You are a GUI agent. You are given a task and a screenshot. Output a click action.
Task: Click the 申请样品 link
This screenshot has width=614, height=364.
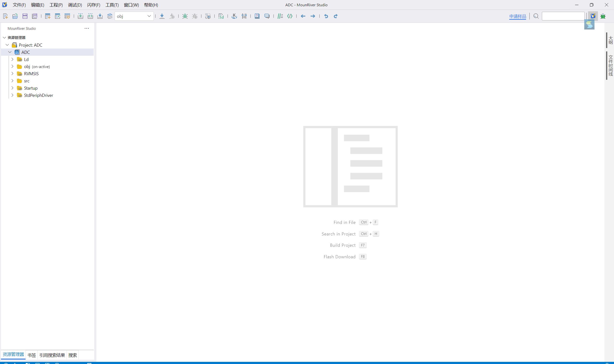coord(517,16)
